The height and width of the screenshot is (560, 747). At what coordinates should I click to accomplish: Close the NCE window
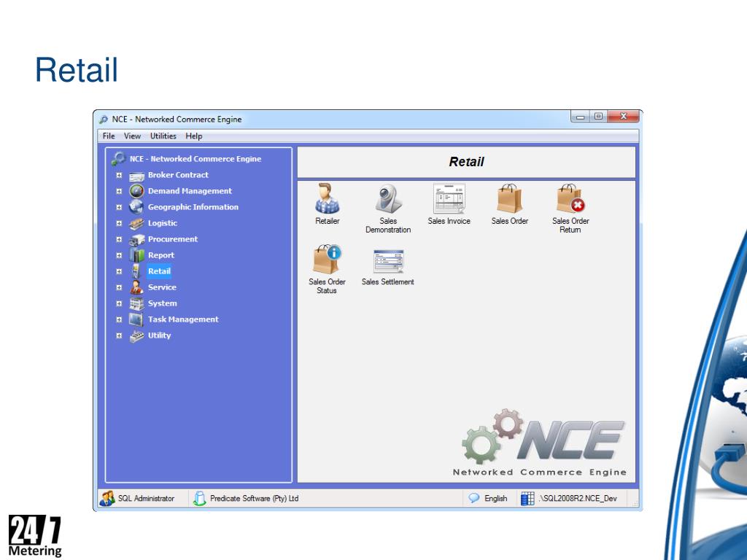(623, 117)
